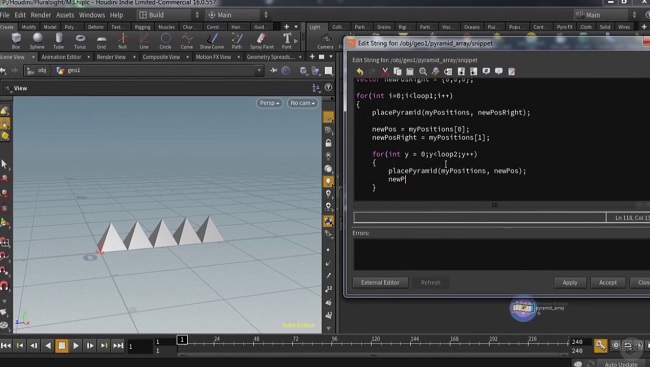
Task: Select the Sphere shelf tool
Action: [37, 41]
